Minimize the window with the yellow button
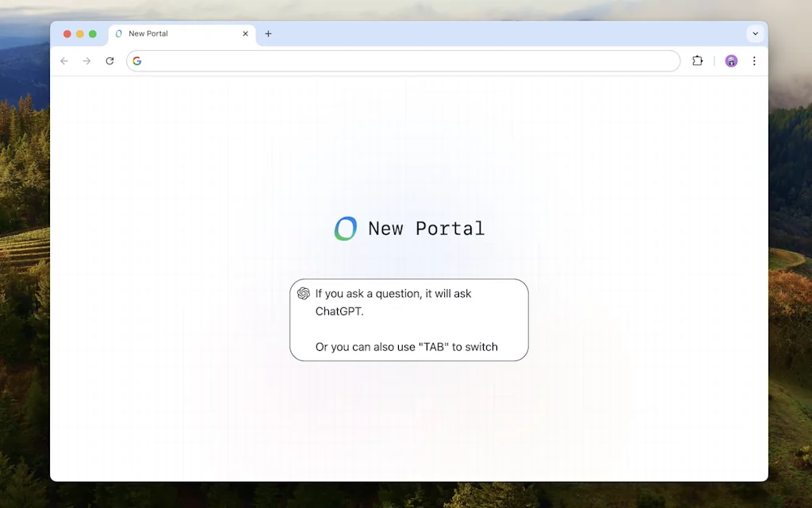The image size is (812, 508). click(79, 34)
